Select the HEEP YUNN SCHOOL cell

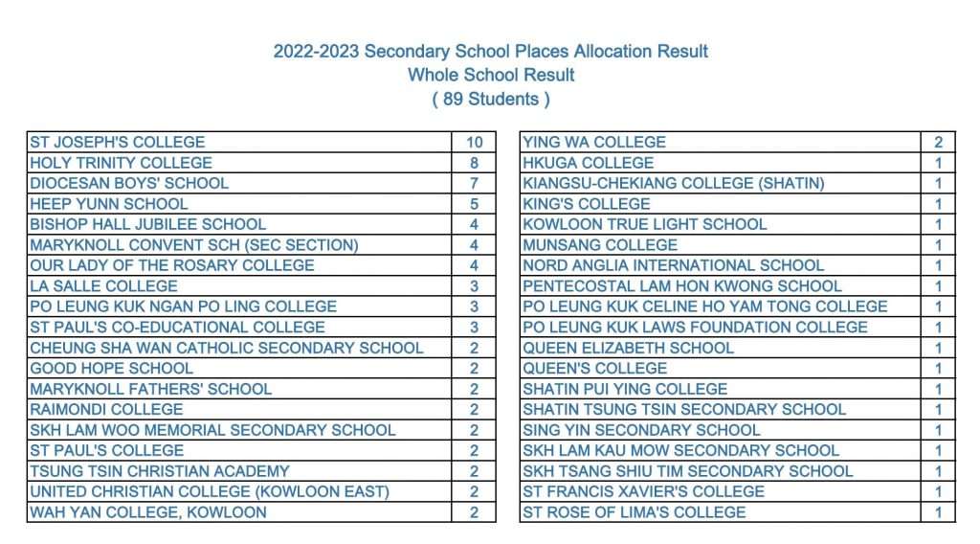(109, 204)
